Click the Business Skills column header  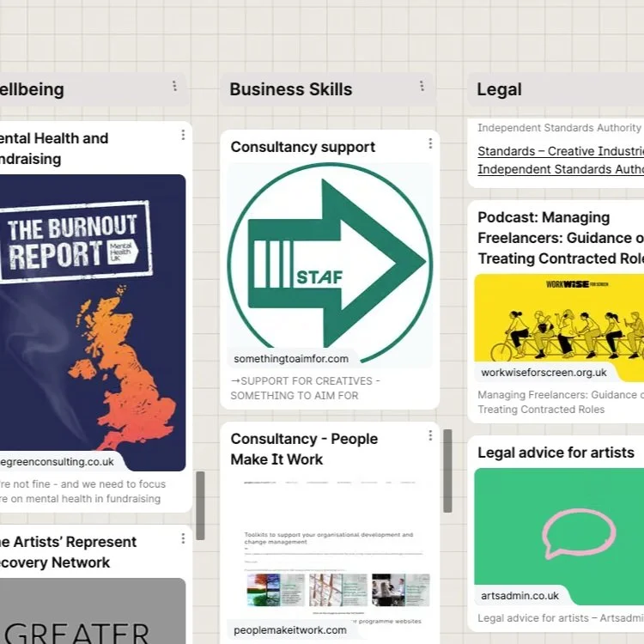327,89
